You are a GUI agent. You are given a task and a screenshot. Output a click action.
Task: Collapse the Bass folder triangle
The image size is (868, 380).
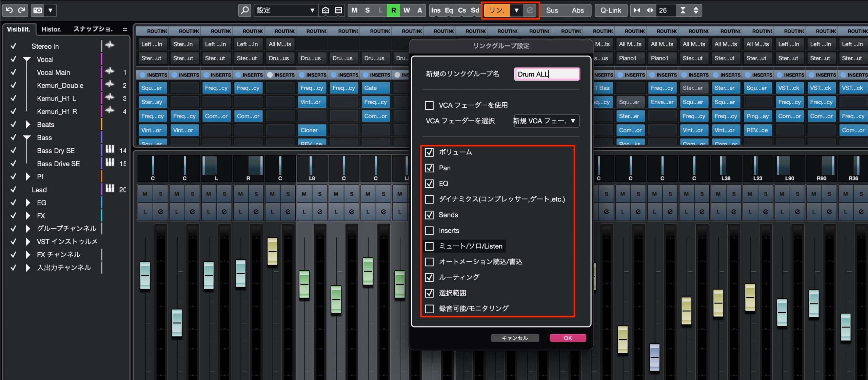coord(27,138)
